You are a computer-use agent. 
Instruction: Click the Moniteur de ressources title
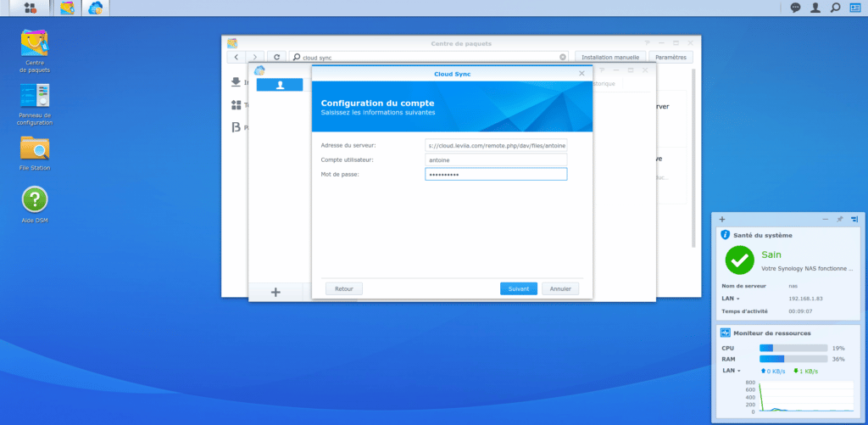772,333
